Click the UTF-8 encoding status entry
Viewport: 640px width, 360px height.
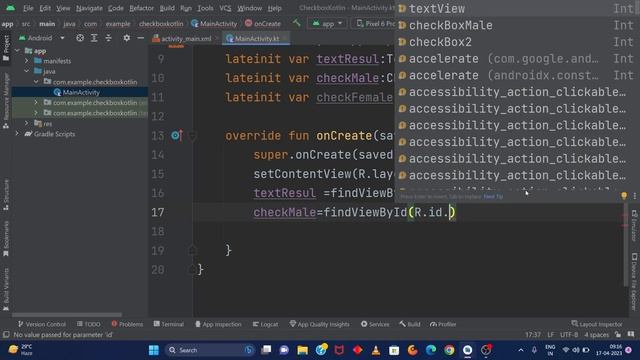click(569, 335)
